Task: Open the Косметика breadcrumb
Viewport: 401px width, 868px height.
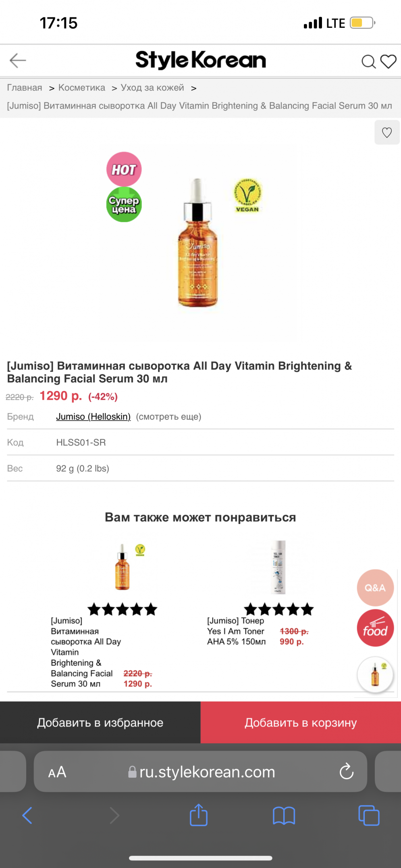Action: point(81,88)
